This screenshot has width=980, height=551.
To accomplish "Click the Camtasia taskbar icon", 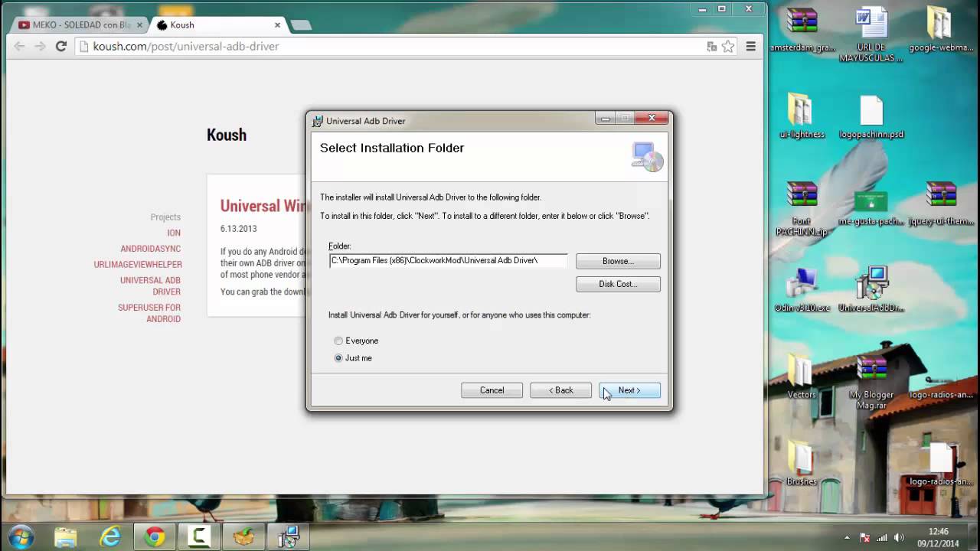I will 199,536.
